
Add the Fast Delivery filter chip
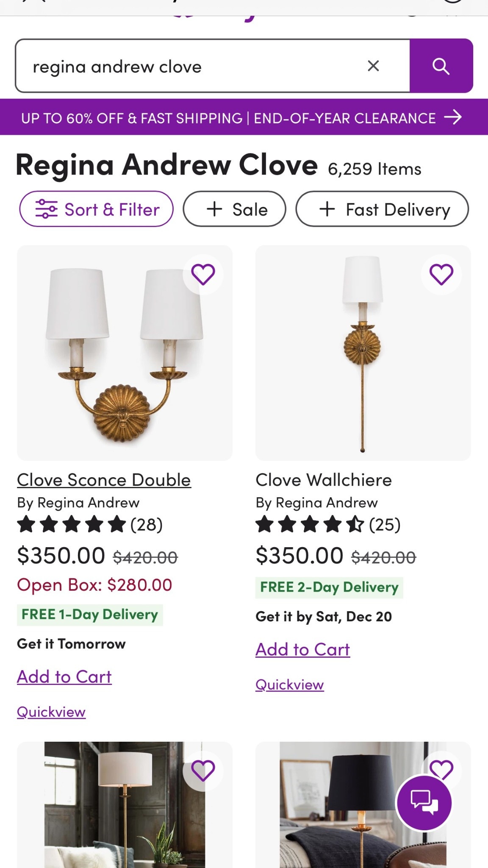[x=382, y=209]
